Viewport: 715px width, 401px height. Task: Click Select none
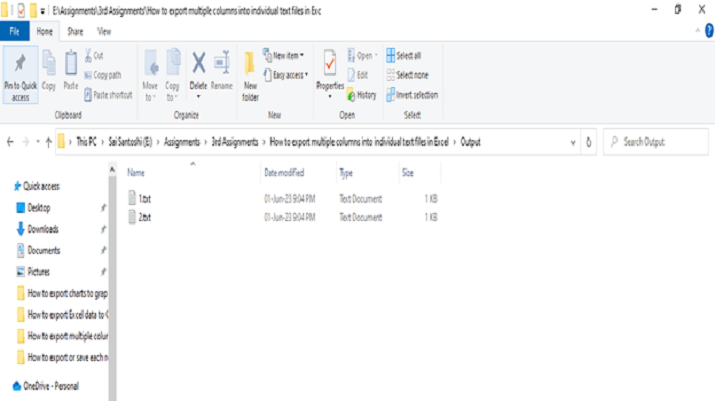pos(407,75)
